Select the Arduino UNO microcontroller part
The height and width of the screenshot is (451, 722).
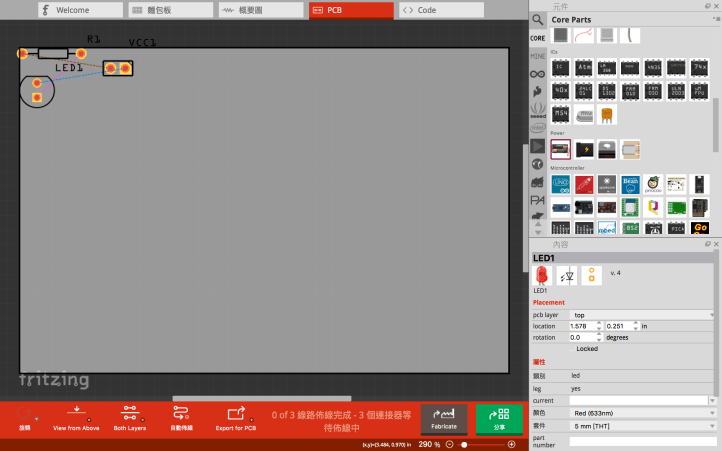coord(561,184)
